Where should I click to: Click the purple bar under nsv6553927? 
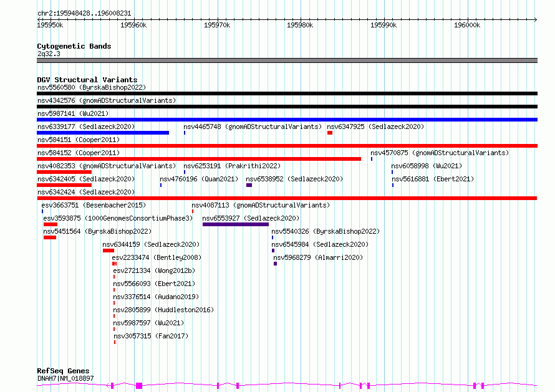pos(236,224)
